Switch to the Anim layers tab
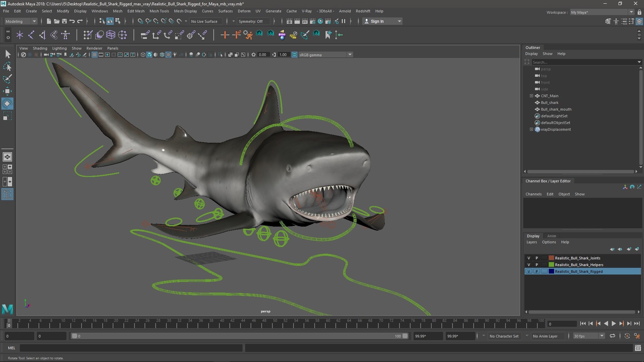Viewport: 644px width, 362px height. coord(551,236)
